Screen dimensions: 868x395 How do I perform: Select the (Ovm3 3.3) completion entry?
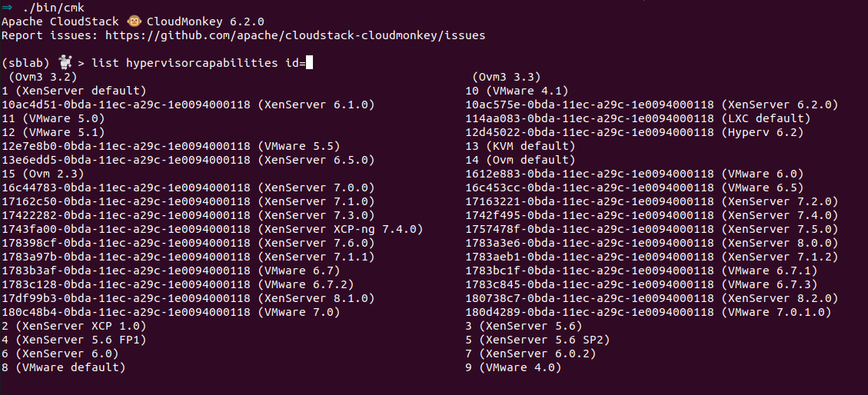[x=507, y=77]
